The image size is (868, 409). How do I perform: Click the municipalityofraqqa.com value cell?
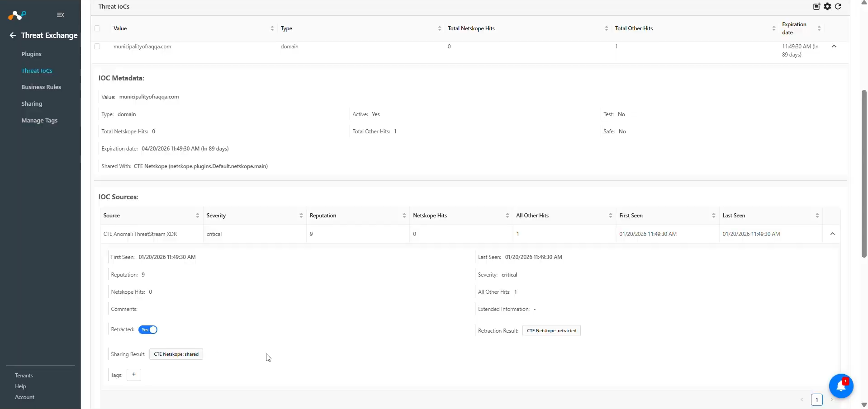tap(142, 47)
